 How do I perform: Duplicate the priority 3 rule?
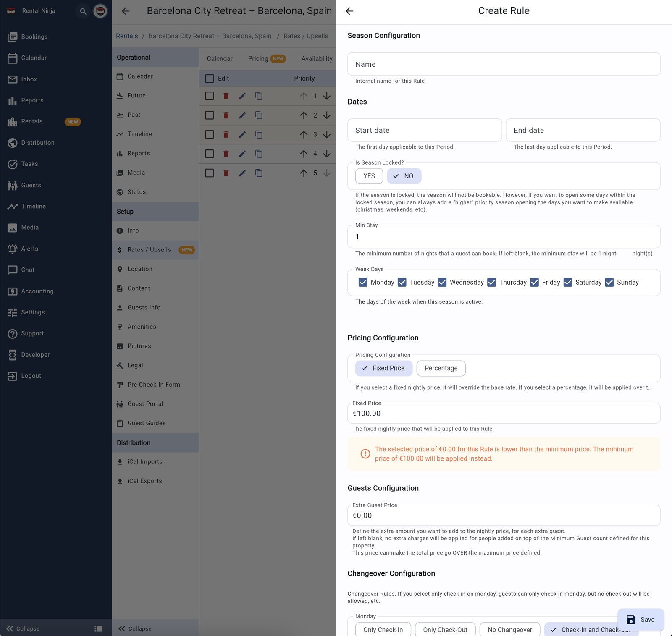pyautogui.click(x=259, y=134)
